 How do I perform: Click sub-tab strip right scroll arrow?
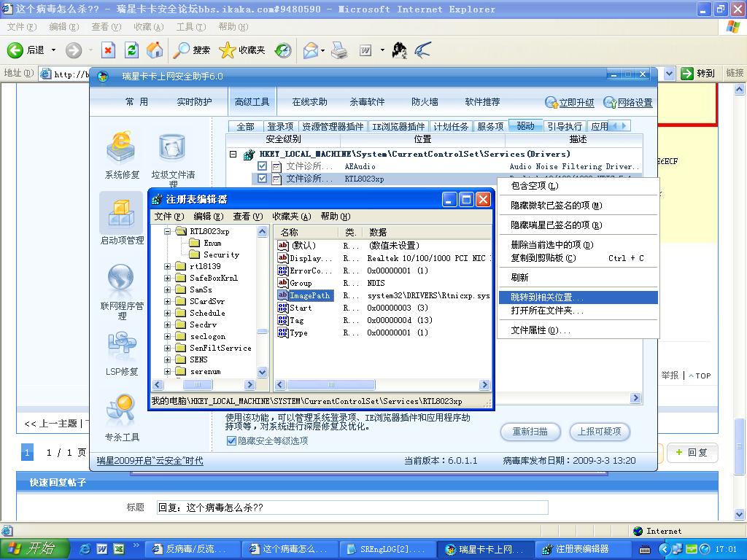(624, 125)
